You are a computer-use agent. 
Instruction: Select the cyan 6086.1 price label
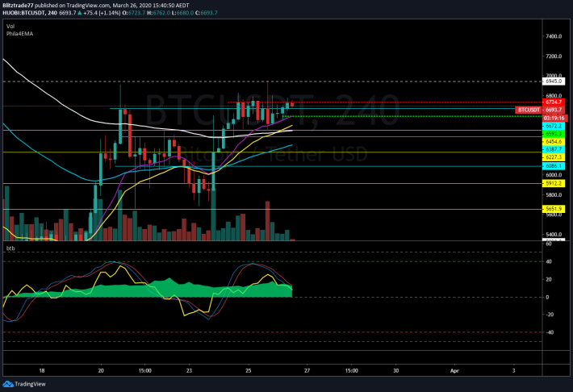pos(554,166)
